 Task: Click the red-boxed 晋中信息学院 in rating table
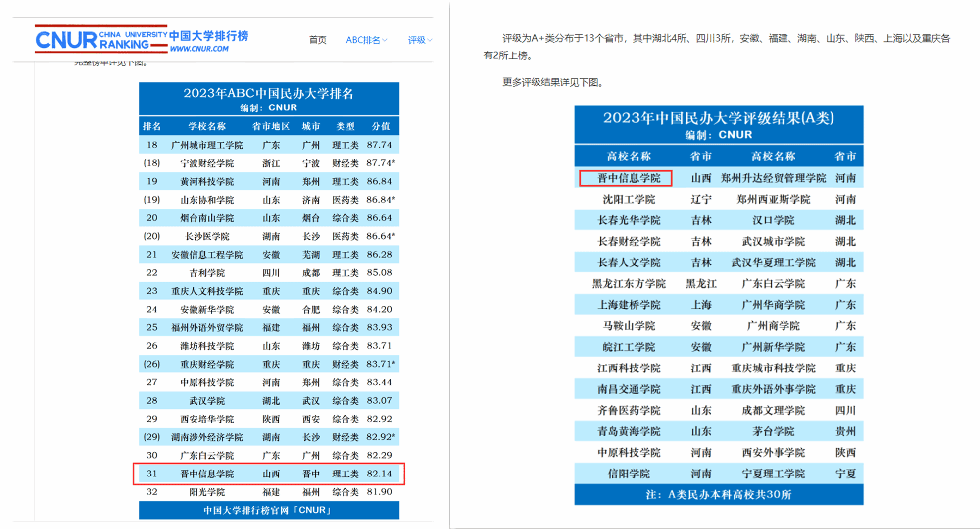626,178
